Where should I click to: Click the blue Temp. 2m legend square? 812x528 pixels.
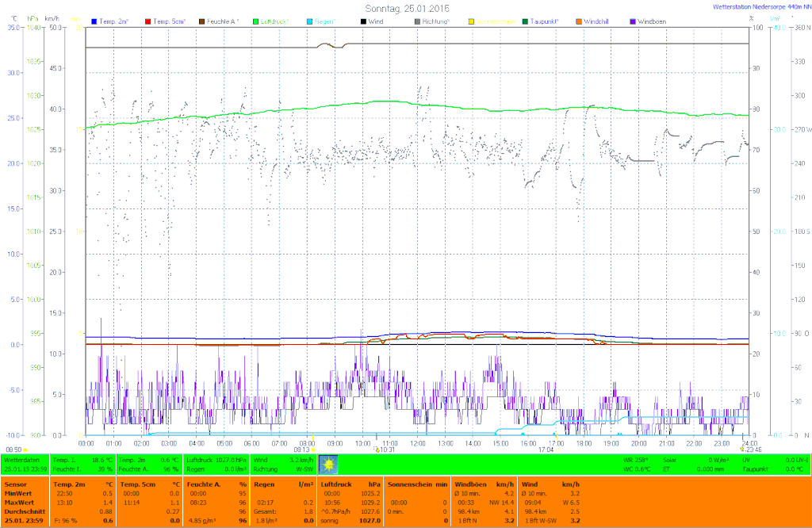pos(95,21)
